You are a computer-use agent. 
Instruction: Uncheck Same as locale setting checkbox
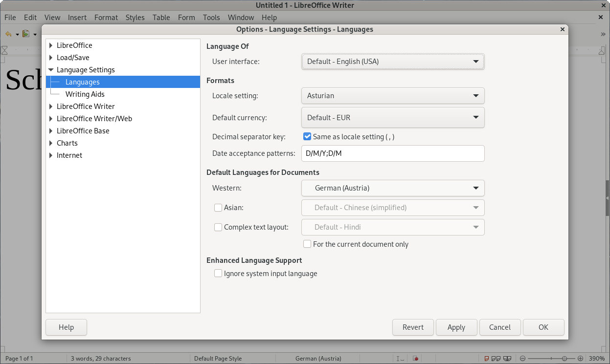click(307, 137)
